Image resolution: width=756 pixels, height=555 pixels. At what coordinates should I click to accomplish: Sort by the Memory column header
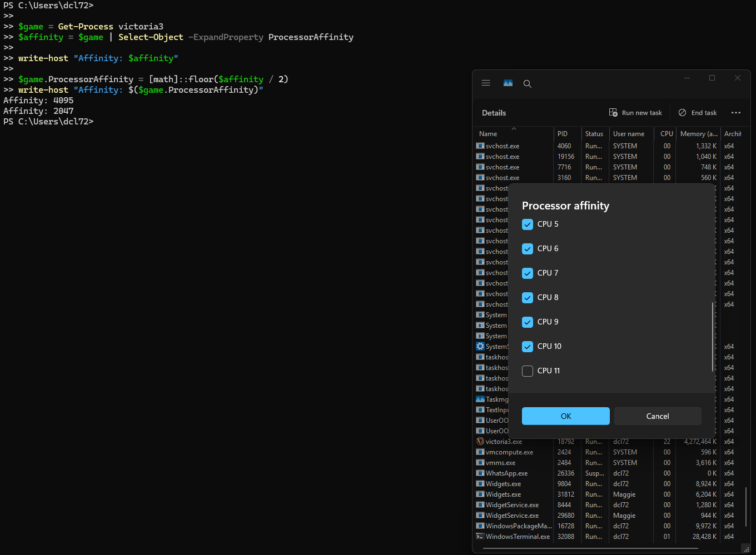point(698,134)
